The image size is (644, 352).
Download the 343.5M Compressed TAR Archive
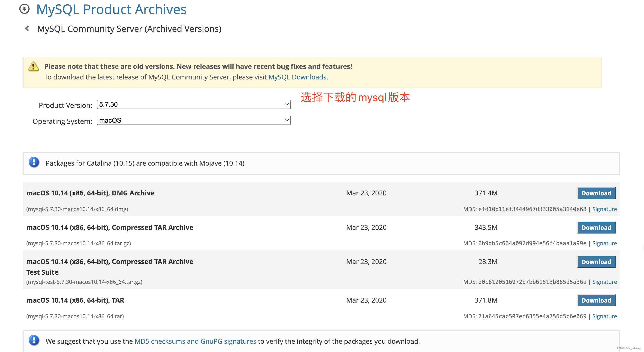click(x=596, y=228)
